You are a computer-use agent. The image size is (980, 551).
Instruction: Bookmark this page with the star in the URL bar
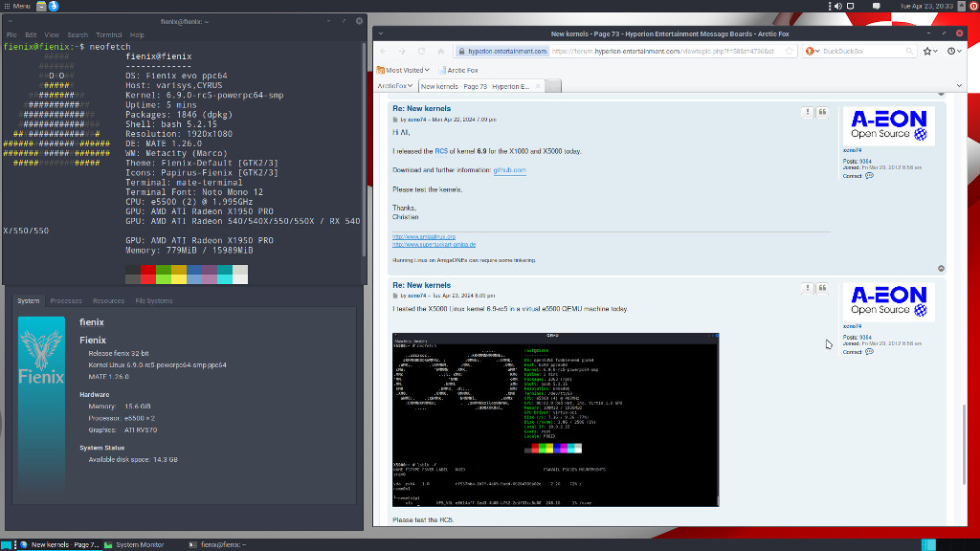click(790, 52)
